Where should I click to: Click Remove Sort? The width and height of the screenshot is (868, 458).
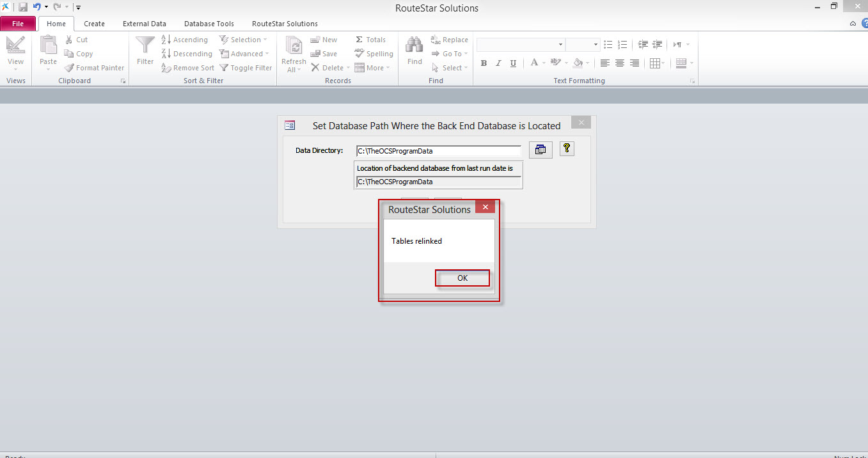click(188, 68)
